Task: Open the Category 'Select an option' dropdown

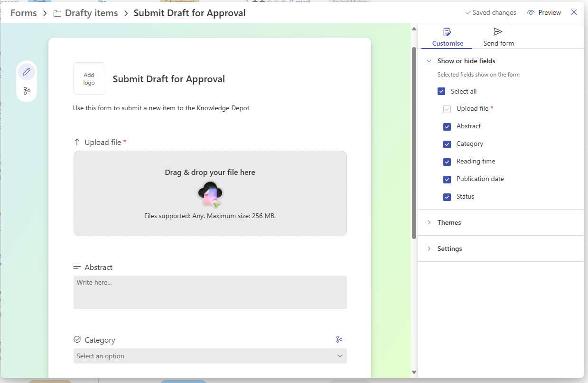Action: tap(210, 356)
